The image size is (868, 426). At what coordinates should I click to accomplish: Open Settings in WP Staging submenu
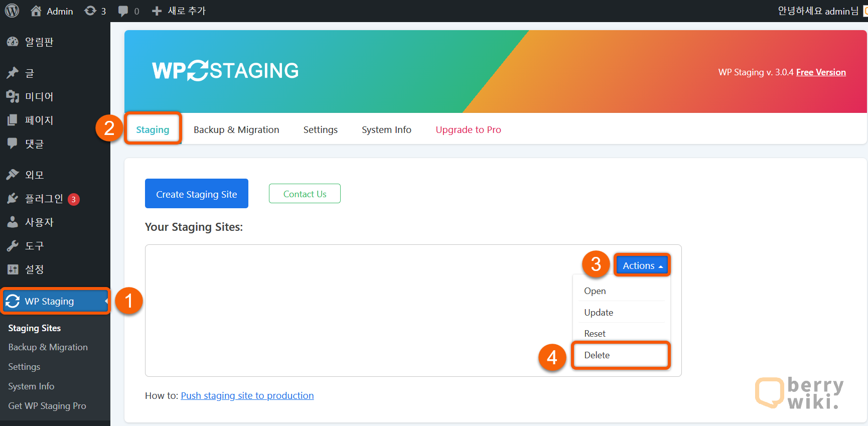(x=24, y=367)
